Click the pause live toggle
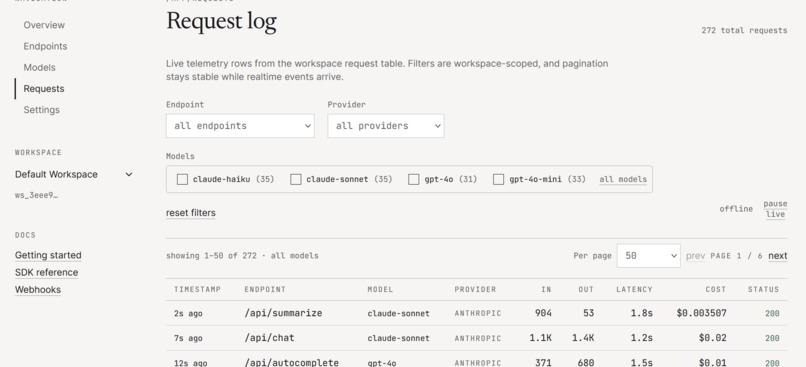The width and height of the screenshot is (806, 367). pyautogui.click(x=775, y=209)
